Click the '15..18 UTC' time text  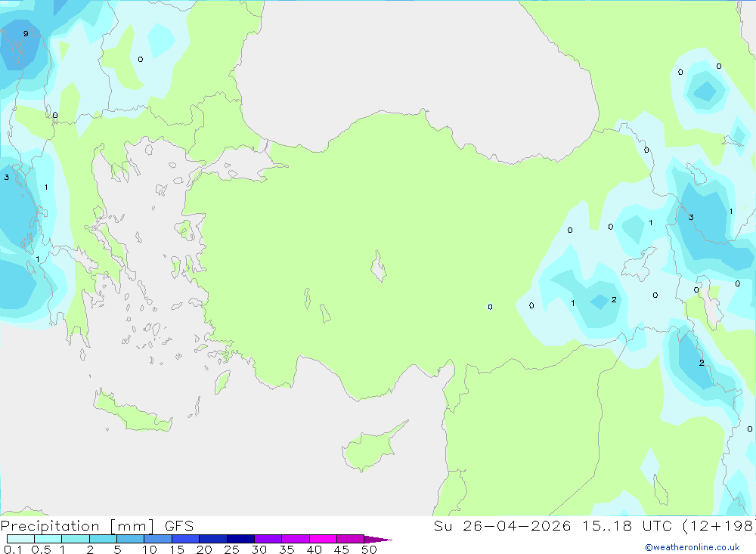pyautogui.click(x=627, y=526)
